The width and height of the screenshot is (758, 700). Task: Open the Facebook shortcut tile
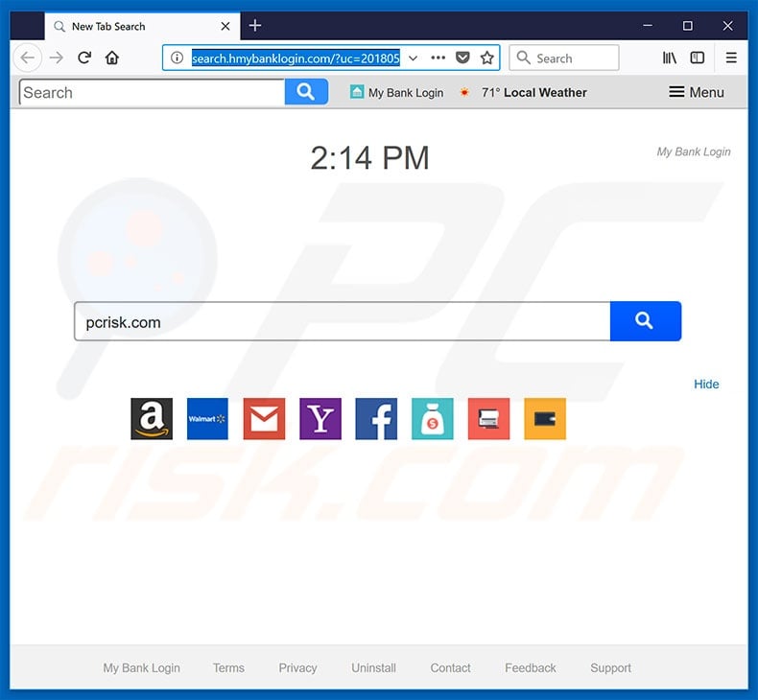click(376, 419)
